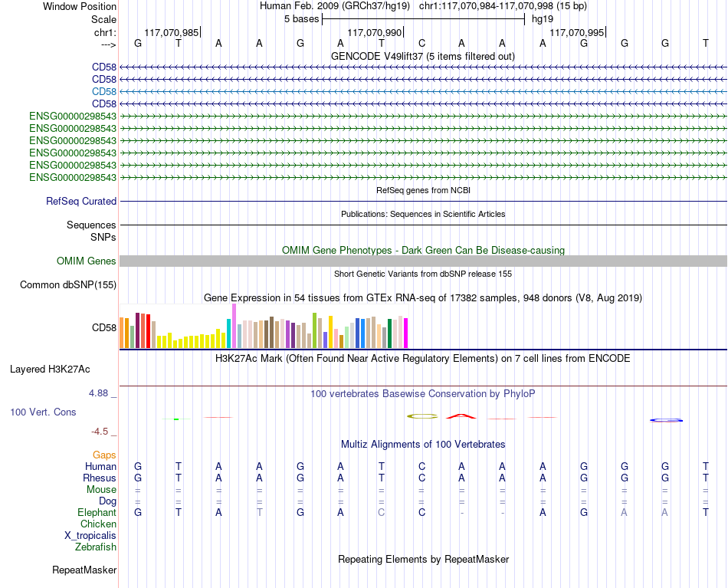This screenshot has width=728, height=588.
Task: Open the OMIM Genes track label
Action: (87, 261)
